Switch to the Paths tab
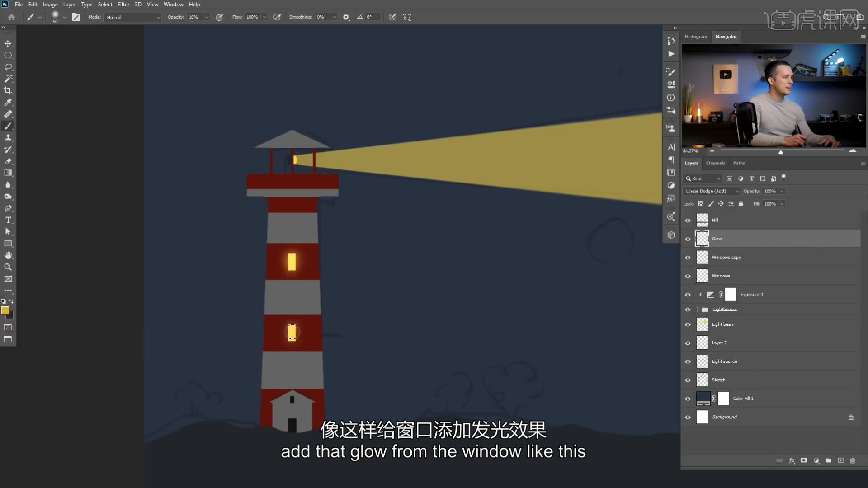Viewport: 868px width, 488px height. coord(739,163)
